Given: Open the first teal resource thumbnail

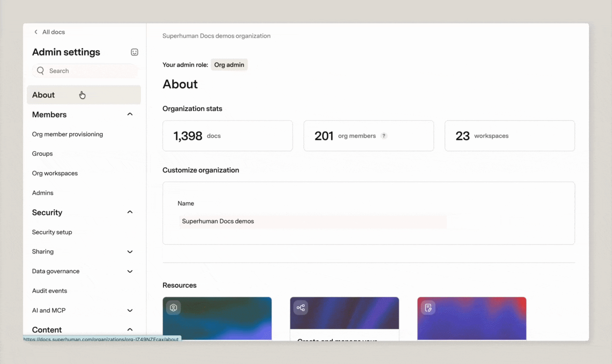Looking at the screenshot, I should [217, 318].
